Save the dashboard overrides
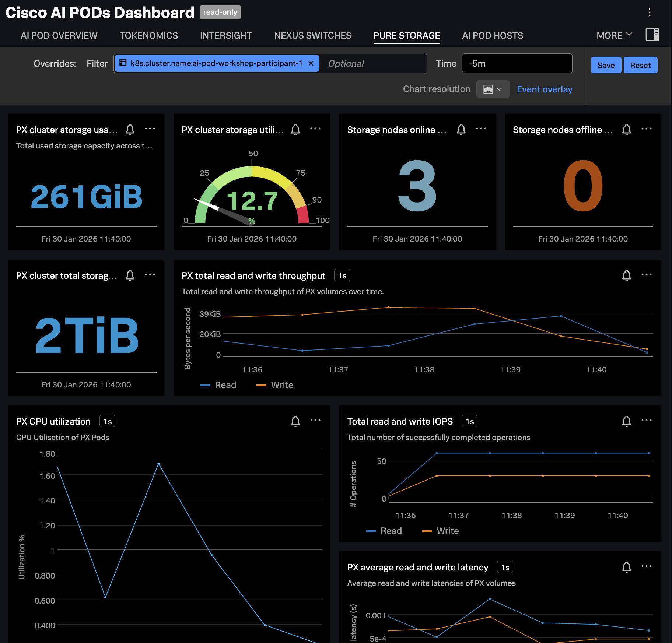 [x=606, y=65]
